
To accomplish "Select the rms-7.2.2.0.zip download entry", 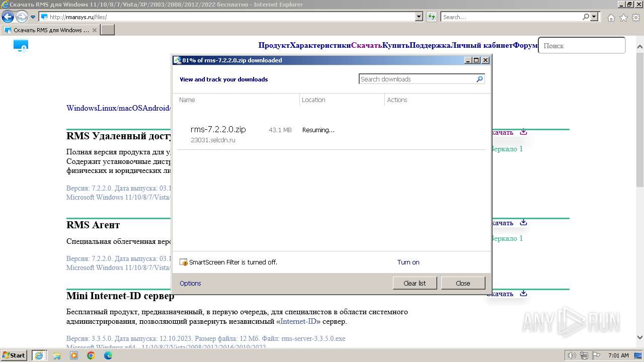I will pyautogui.click(x=331, y=134).
